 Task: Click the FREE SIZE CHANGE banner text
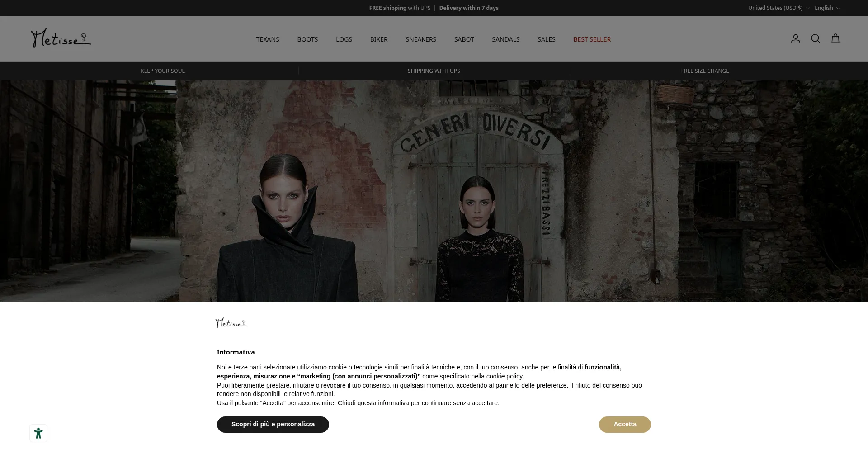pos(705,71)
